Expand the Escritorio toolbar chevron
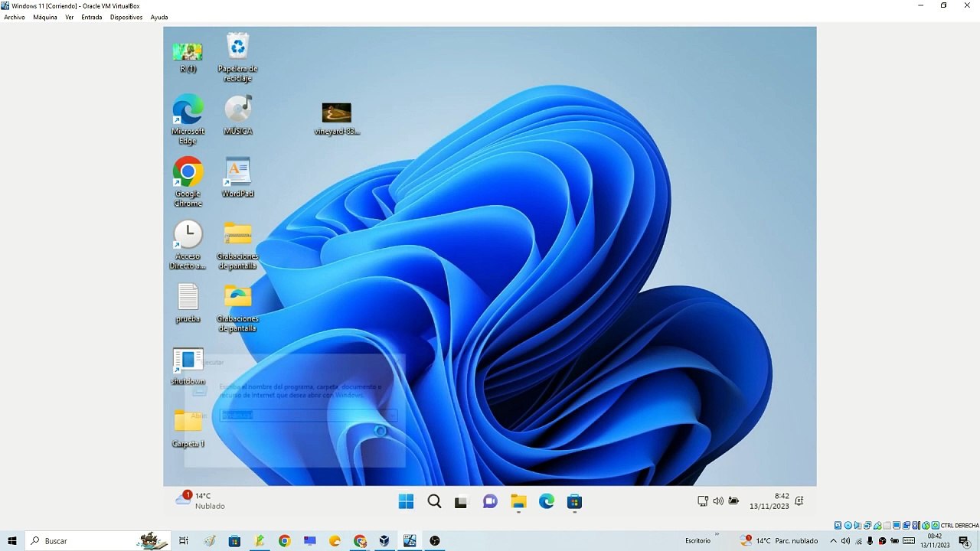This screenshot has width=980, height=551. [717, 535]
